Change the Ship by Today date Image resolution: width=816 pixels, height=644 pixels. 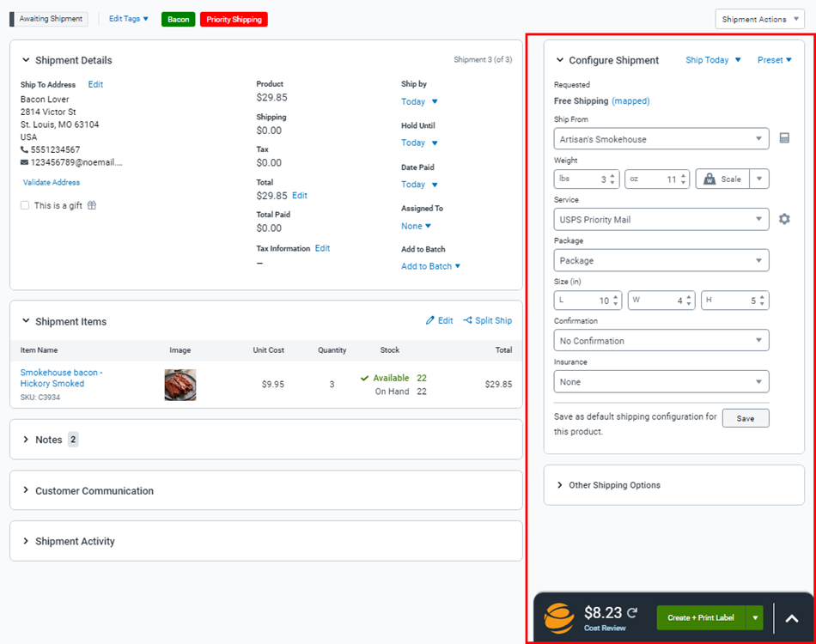419,101
